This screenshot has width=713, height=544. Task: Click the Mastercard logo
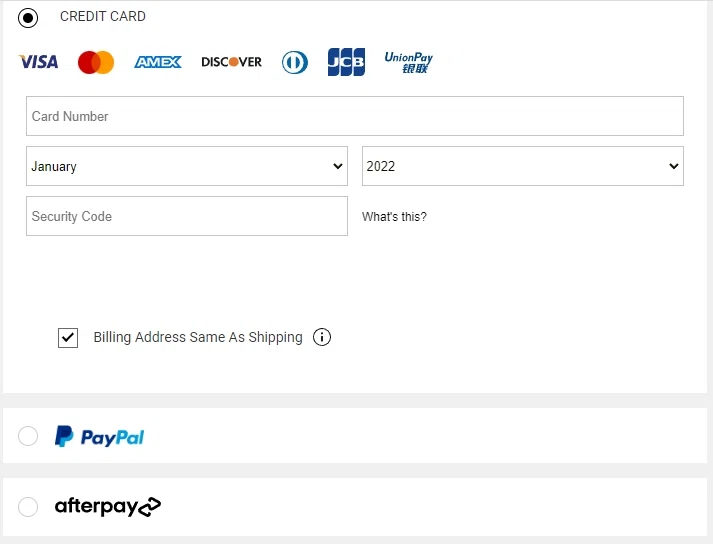click(96, 62)
